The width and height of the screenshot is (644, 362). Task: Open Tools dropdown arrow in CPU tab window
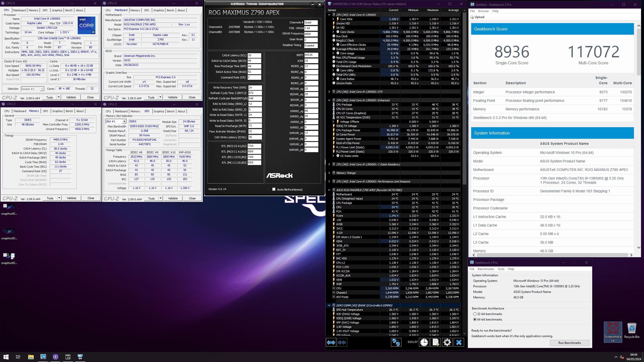tap(59, 97)
